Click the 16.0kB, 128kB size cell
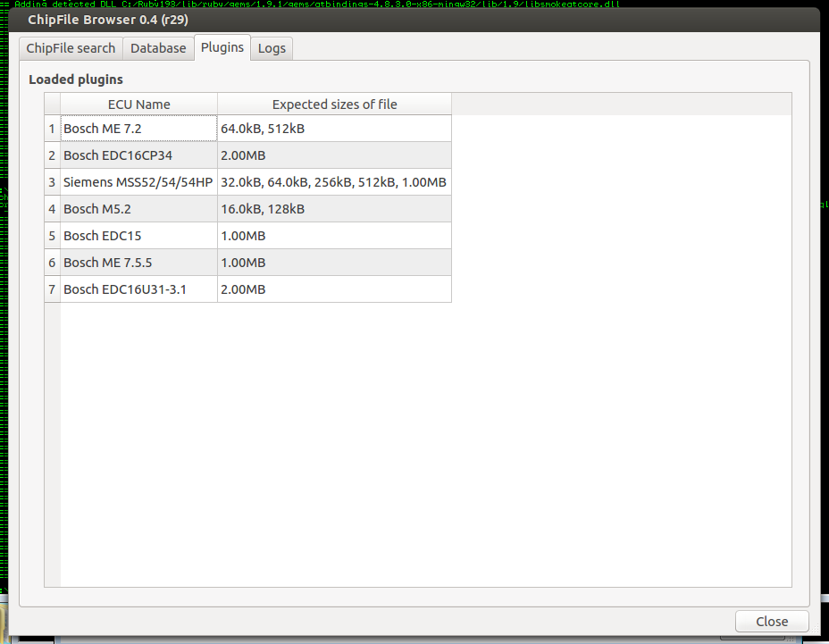 (335, 209)
